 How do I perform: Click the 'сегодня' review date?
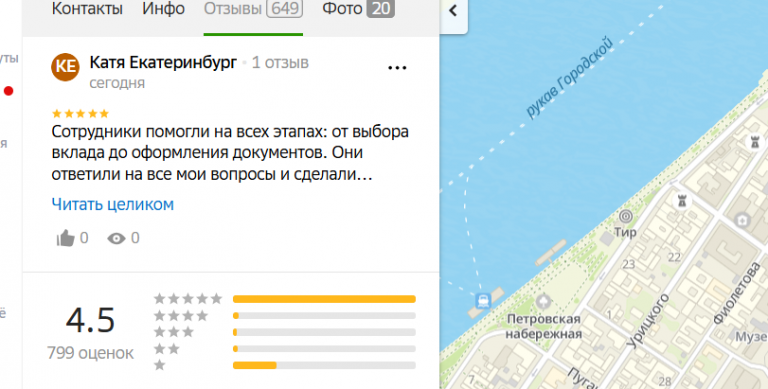coord(117,83)
